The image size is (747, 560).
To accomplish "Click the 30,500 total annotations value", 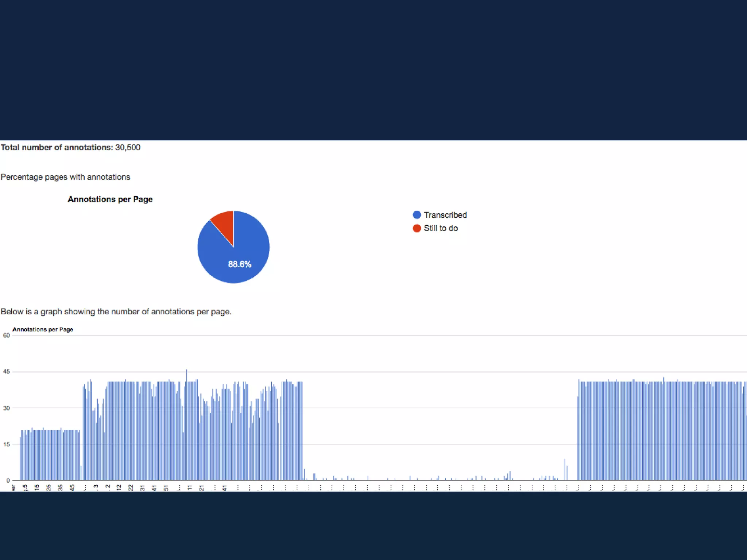I will tap(128, 147).
